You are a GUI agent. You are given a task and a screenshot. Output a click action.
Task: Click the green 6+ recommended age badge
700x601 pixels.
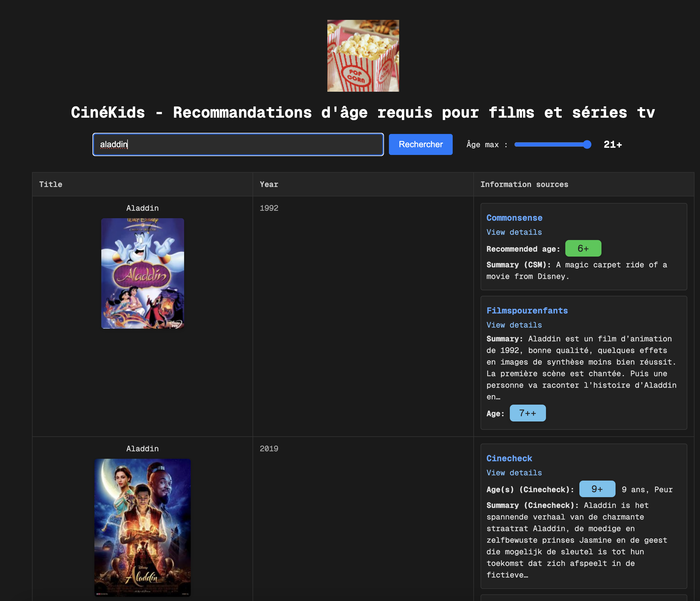pos(583,249)
